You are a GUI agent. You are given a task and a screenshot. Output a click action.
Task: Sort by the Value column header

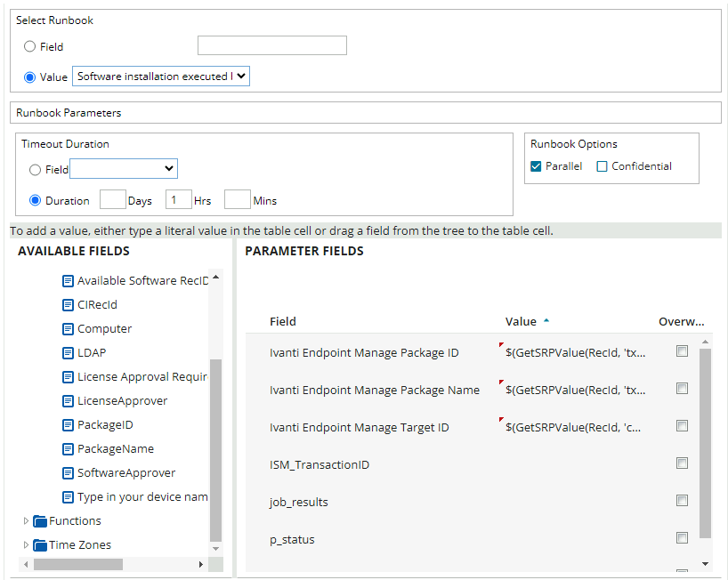click(x=521, y=321)
